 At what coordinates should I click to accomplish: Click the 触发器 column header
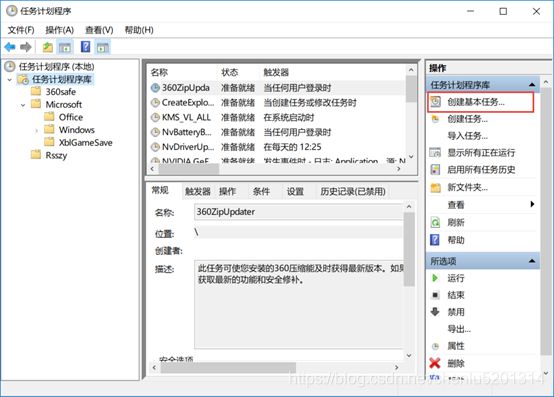click(276, 72)
